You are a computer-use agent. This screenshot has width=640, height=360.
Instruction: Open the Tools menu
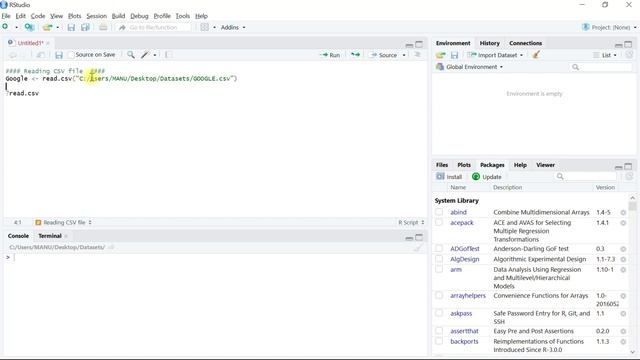[x=182, y=16]
